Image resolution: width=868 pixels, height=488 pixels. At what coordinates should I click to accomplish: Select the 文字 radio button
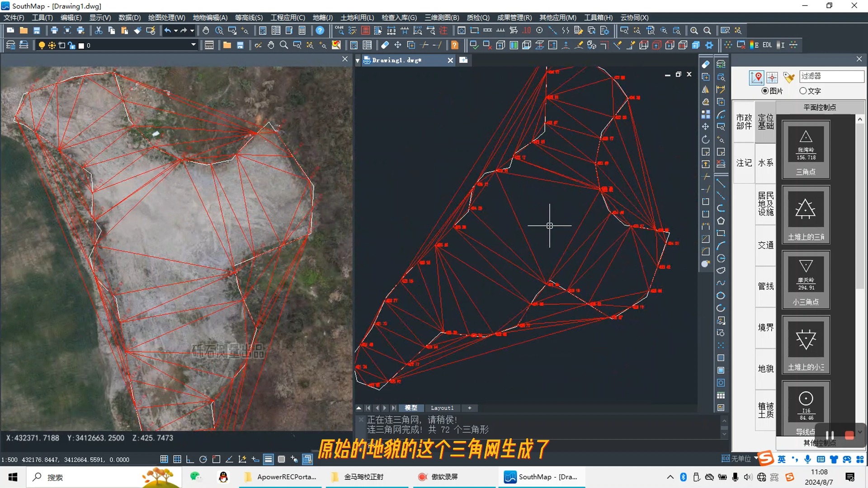pos(803,91)
